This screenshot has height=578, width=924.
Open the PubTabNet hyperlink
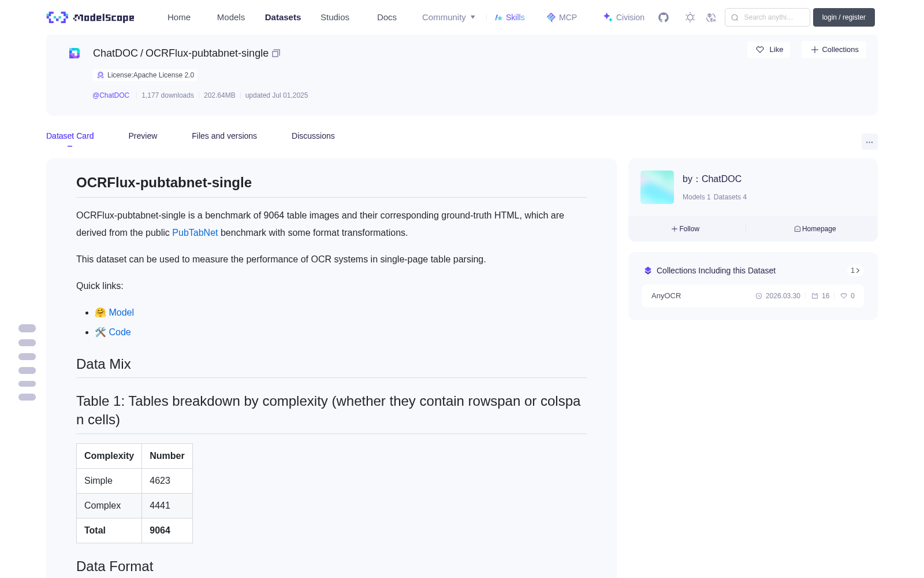click(195, 232)
